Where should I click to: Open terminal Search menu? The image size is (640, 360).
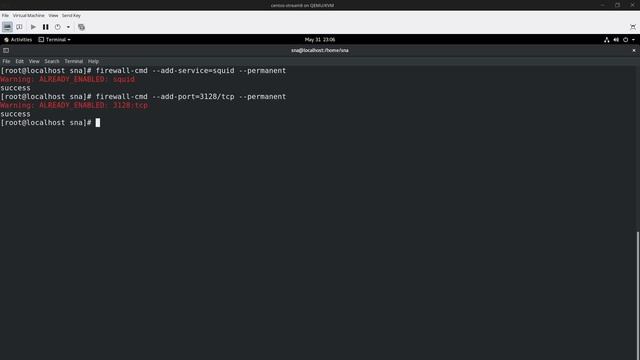click(52, 61)
